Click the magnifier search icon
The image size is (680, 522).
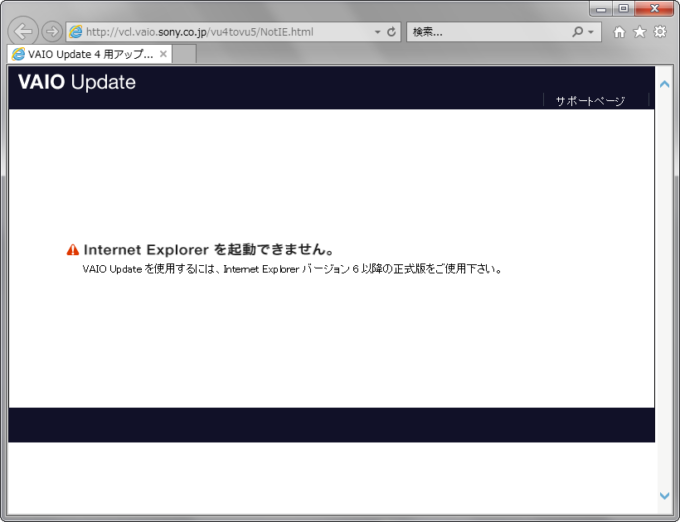click(579, 32)
